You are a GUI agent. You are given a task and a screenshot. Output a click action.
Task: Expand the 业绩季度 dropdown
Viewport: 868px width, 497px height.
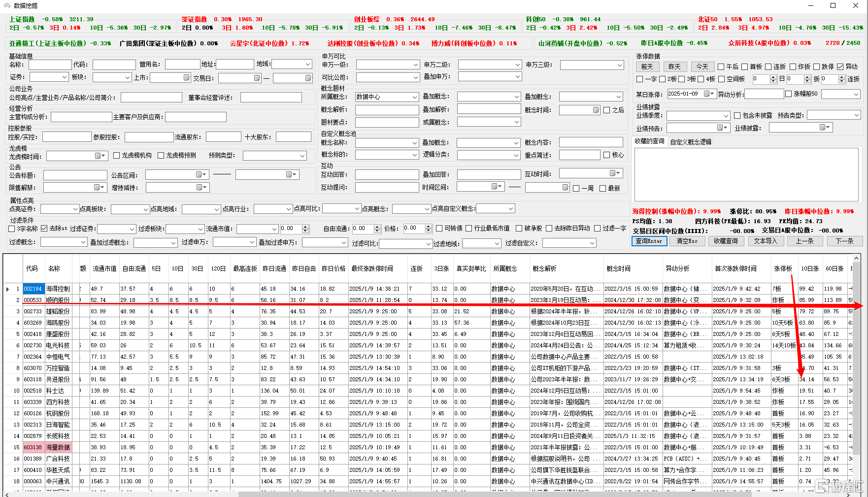tap(726, 116)
